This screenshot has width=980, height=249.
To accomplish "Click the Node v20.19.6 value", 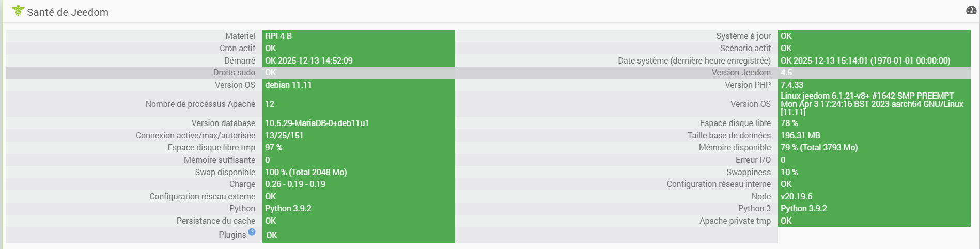I will [796, 196].
